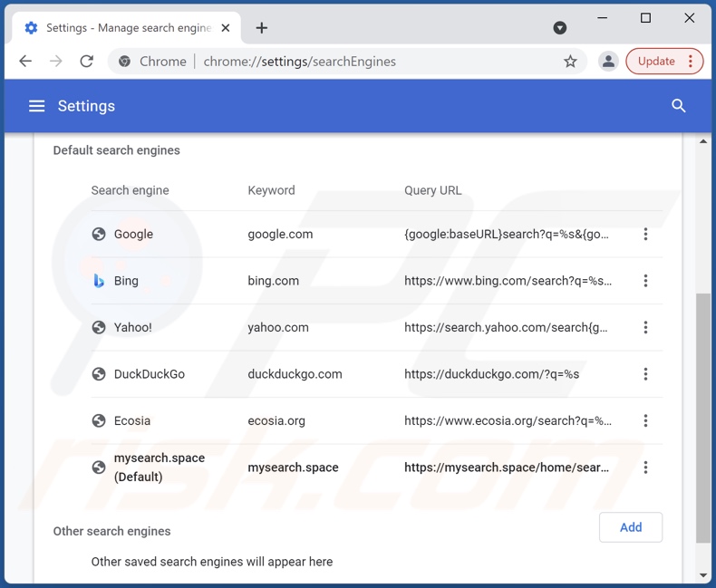
Task: Click the ecosia.org keyword
Action: (x=276, y=420)
